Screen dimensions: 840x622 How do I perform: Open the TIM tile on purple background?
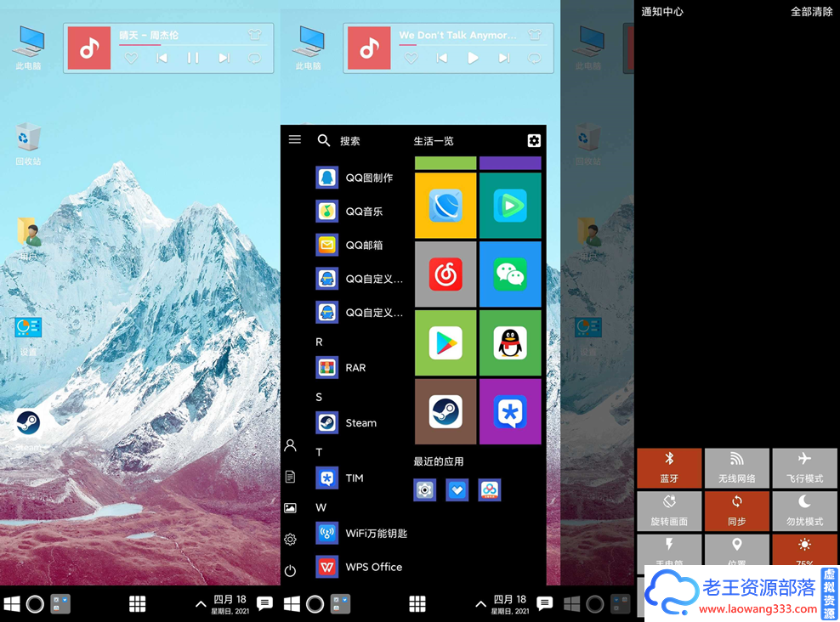(510, 411)
